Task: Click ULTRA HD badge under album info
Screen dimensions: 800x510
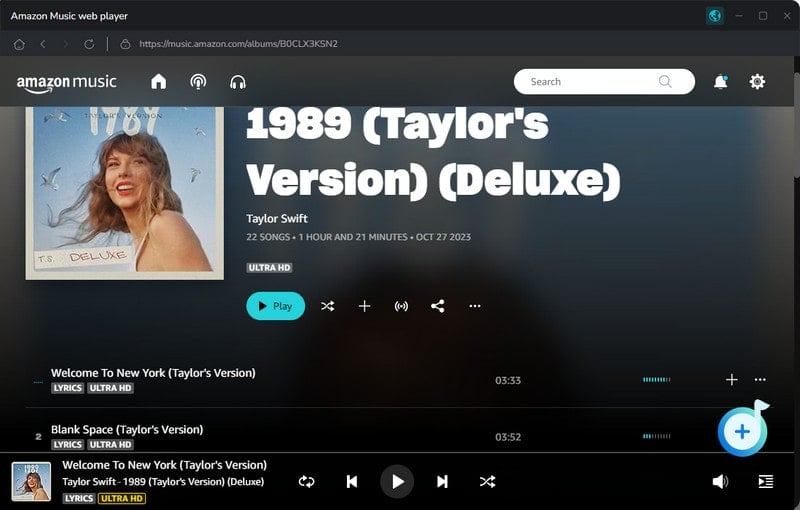Action: pyautogui.click(x=269, y=268)
